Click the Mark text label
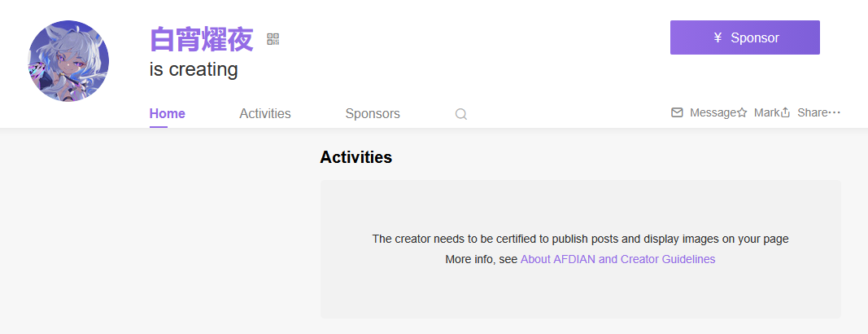Viewport: 868px width, 334px height. [766, 113]
